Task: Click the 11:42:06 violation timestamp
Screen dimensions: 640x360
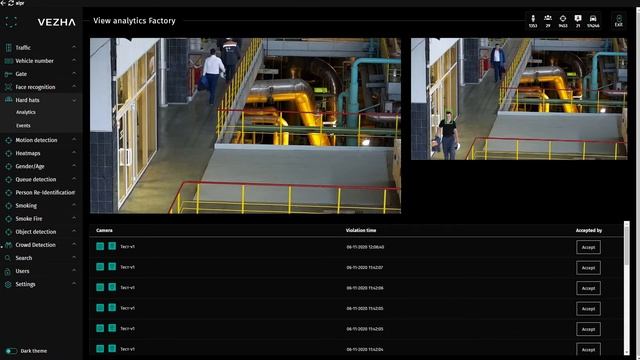Action: [x=365, y=288]
